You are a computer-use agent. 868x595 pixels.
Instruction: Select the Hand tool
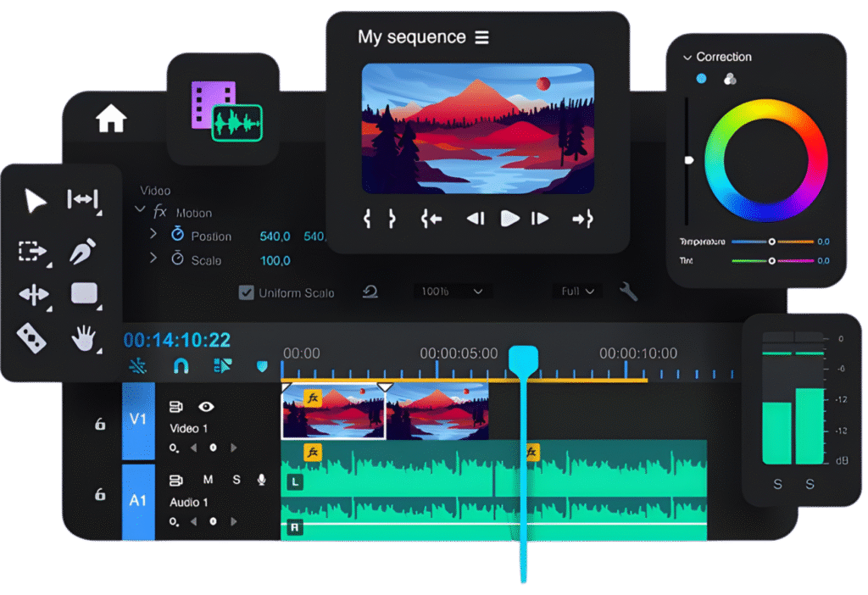83,339
